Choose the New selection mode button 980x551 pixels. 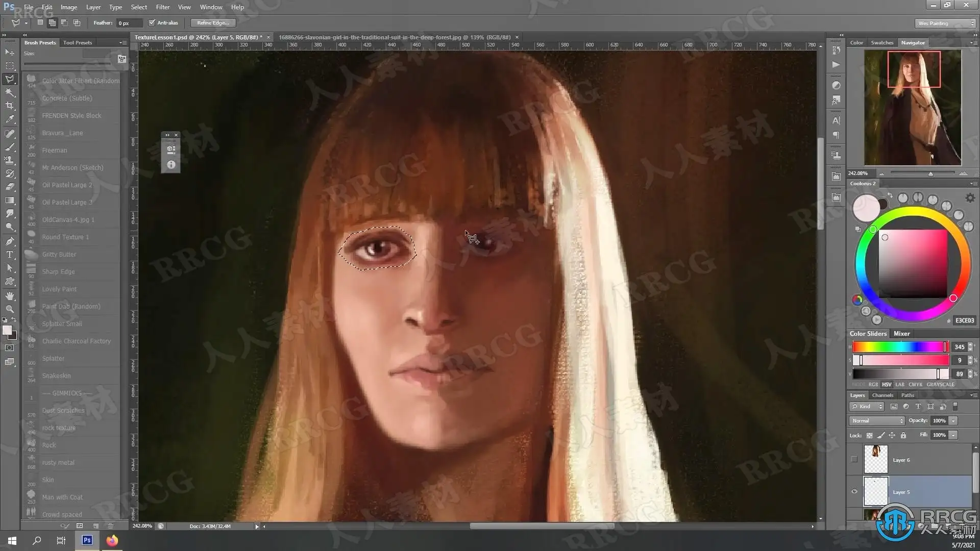[x=40, y=22]
